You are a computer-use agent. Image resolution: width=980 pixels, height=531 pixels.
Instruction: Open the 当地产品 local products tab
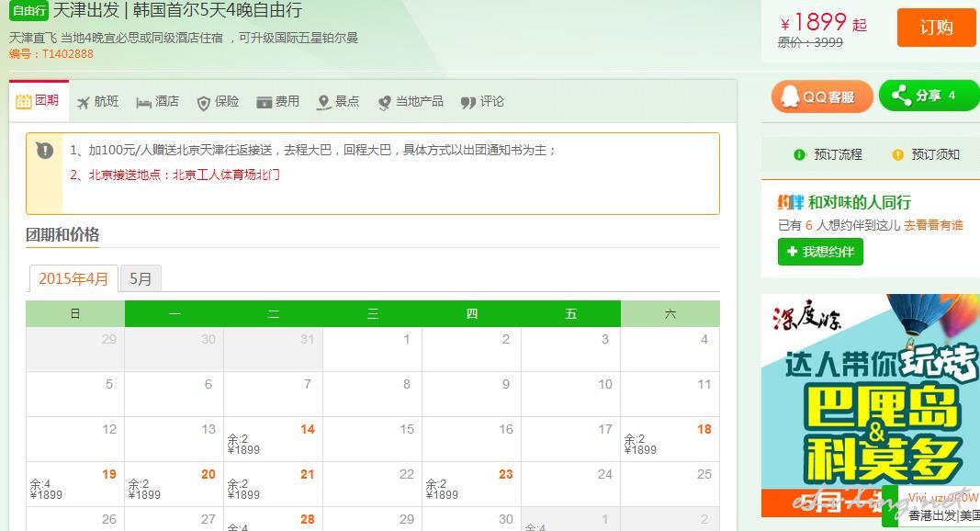tap(411, 102)
